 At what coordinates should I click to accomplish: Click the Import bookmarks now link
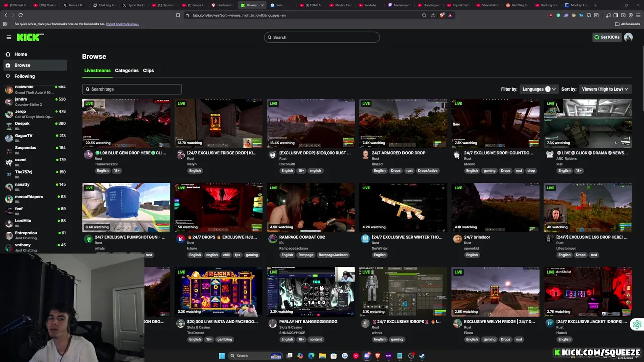click(122, 24)
